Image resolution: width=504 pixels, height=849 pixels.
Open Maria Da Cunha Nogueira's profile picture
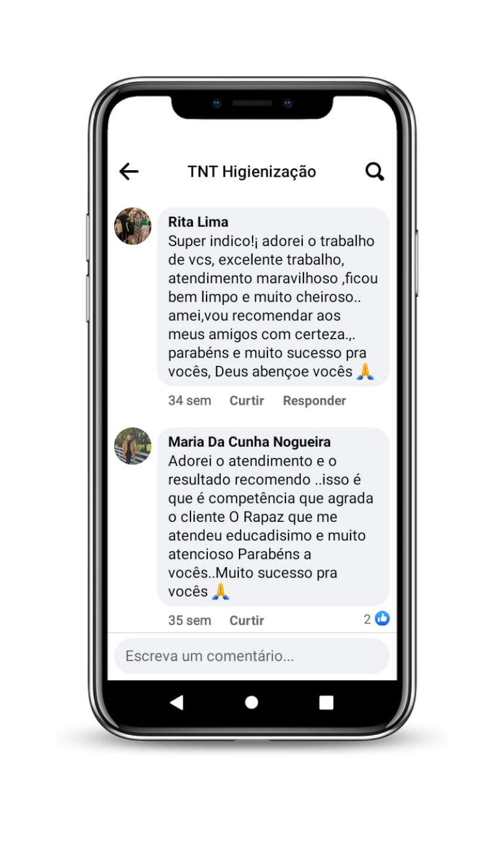pos(133,446)
